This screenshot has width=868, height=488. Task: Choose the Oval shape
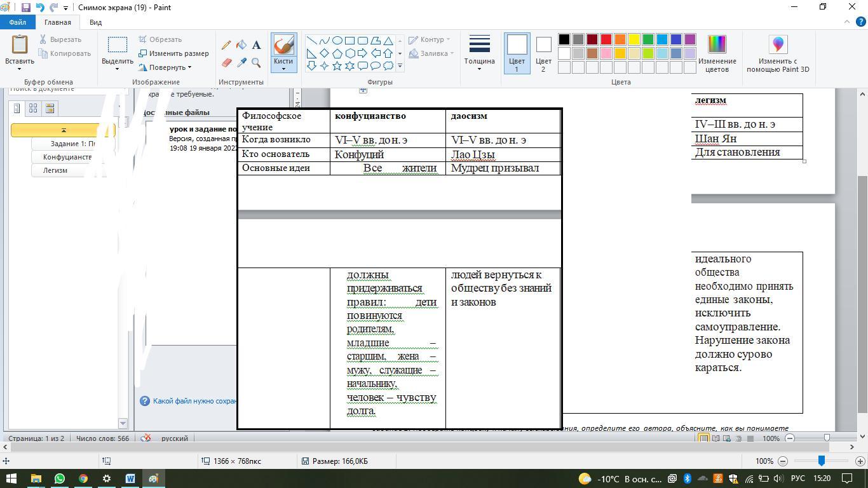[337, 41]
